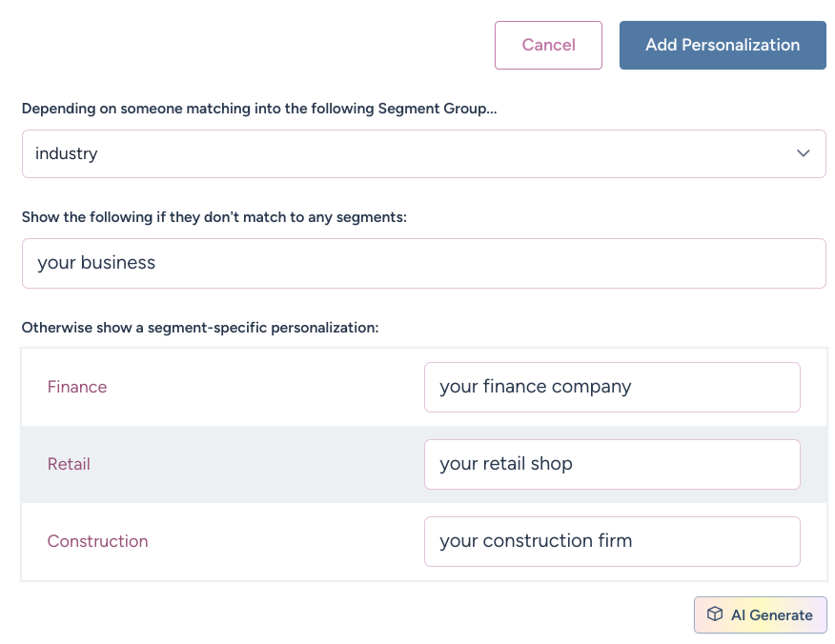Select the Retail segment label

coord(69,464)
